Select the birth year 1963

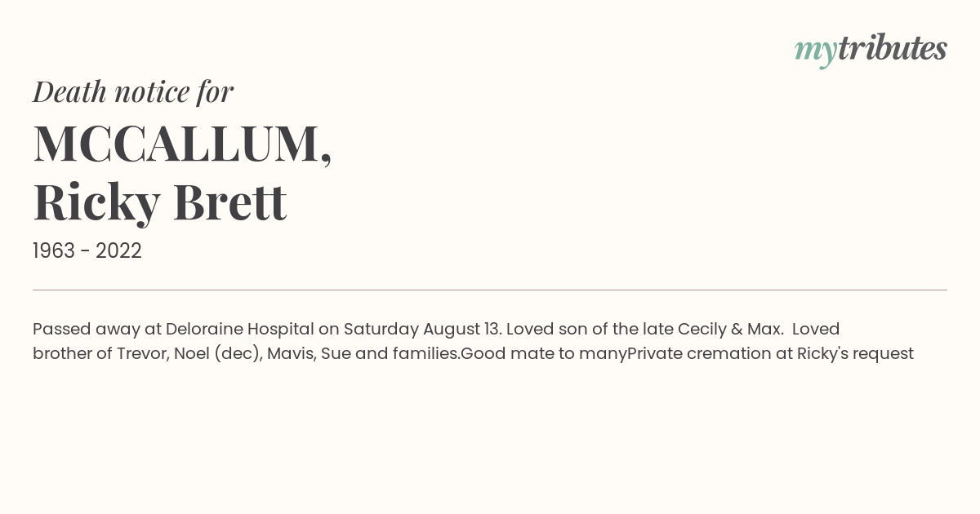[x=54, y=251]
